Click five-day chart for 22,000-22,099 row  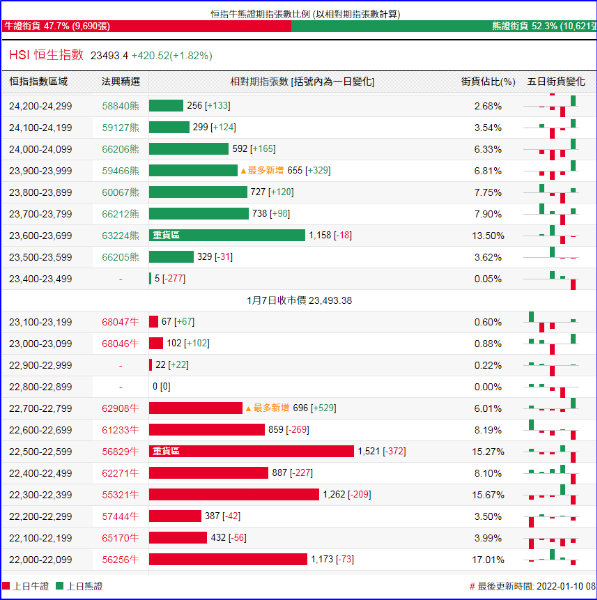[x=551, y=558]
